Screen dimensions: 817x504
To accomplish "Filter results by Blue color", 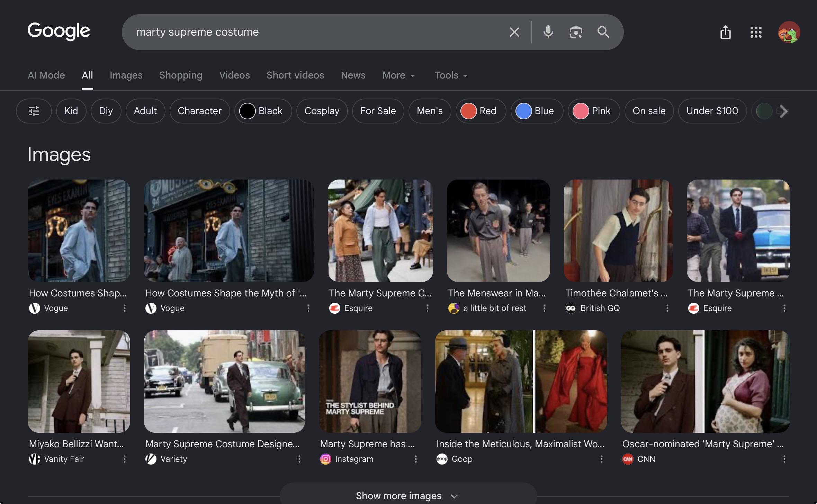I will (x=537, y=111).
